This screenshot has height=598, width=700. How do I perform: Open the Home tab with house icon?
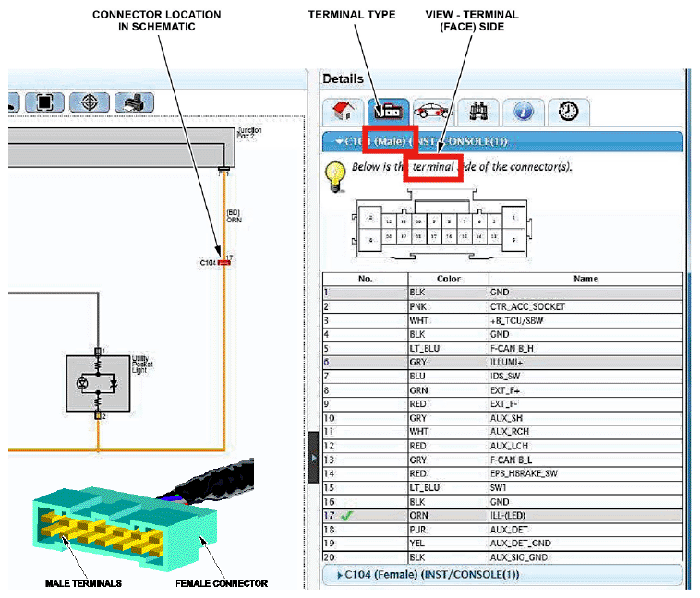tap(343, 112)
